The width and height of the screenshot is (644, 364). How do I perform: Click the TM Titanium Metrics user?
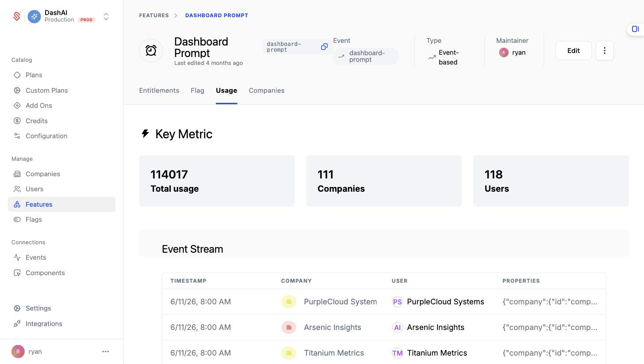tap(429, 353)
